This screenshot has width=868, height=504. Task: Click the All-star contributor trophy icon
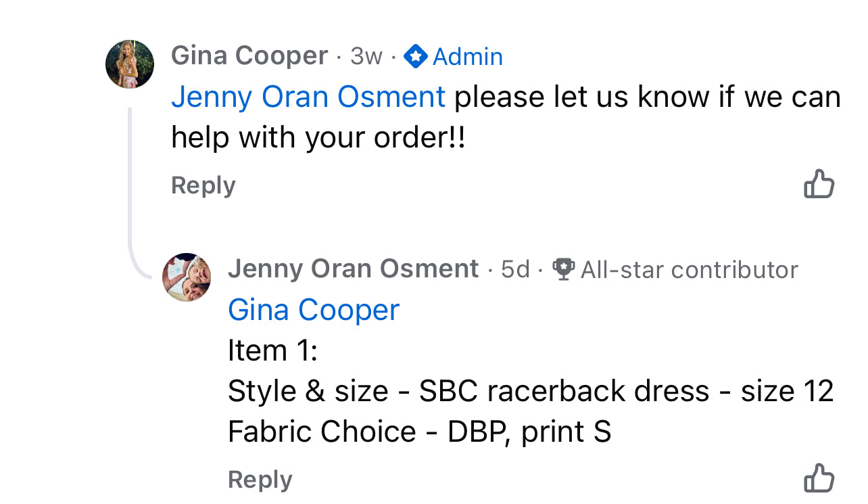(x=564, y=269)
